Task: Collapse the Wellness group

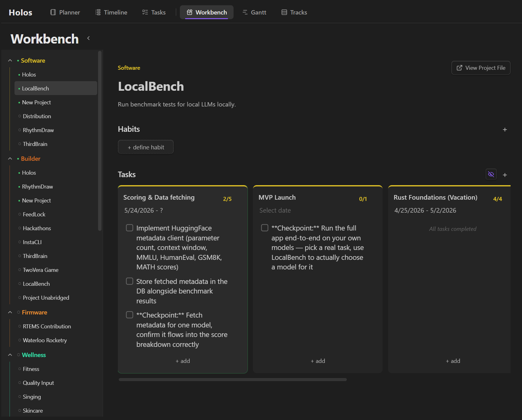Action: coord(10,355)
